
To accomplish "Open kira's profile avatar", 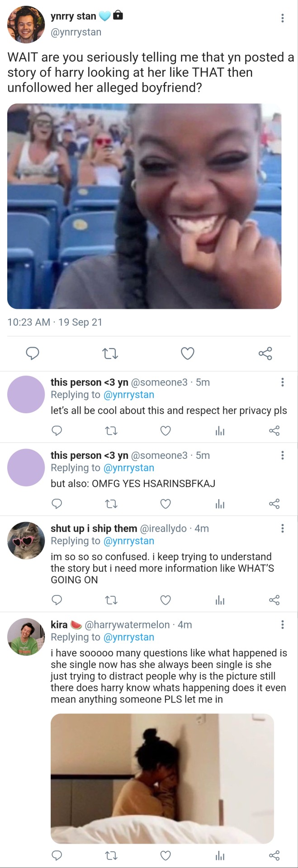I will pyautogui.click(x=26, y=637).
